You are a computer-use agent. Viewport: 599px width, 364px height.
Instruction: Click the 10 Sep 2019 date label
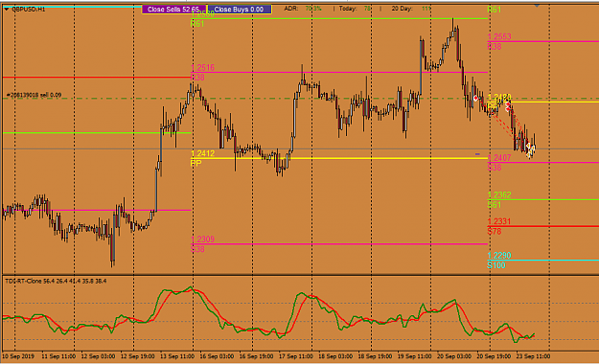[18, 356]
